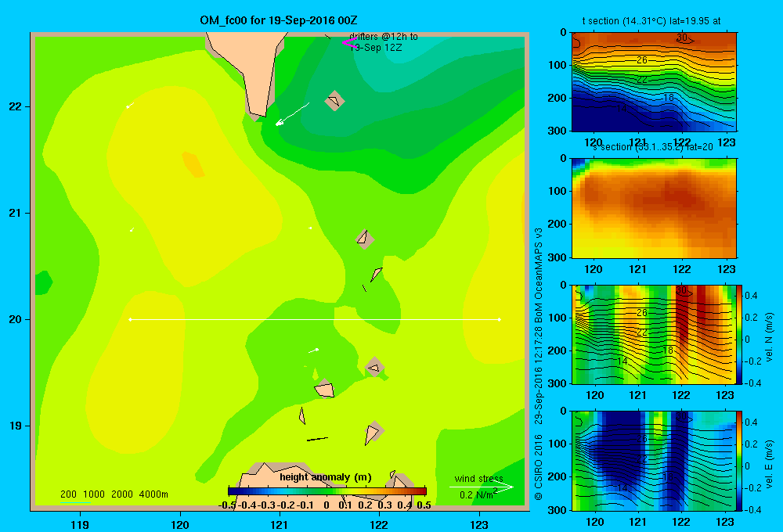The width and height of the screenshot is (783, 532).
Task: Select the 'vel. N' color scale bar
Action: (x=740, y=334)
